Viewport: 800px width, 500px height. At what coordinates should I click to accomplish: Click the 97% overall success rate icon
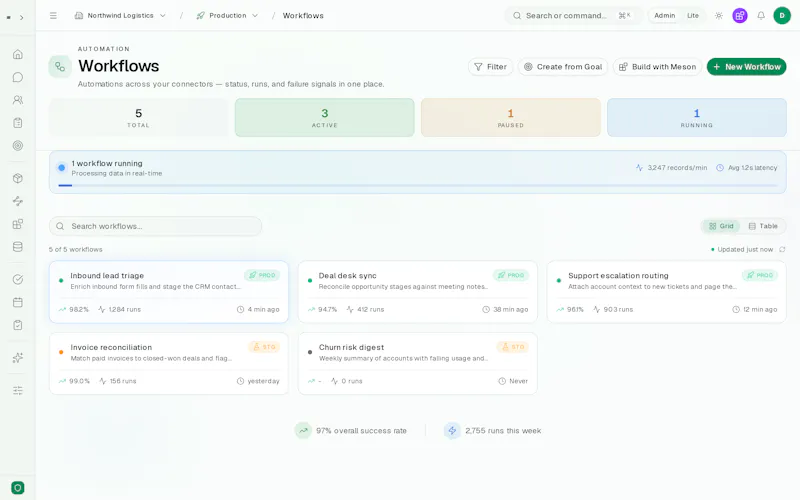coord(303,431)
